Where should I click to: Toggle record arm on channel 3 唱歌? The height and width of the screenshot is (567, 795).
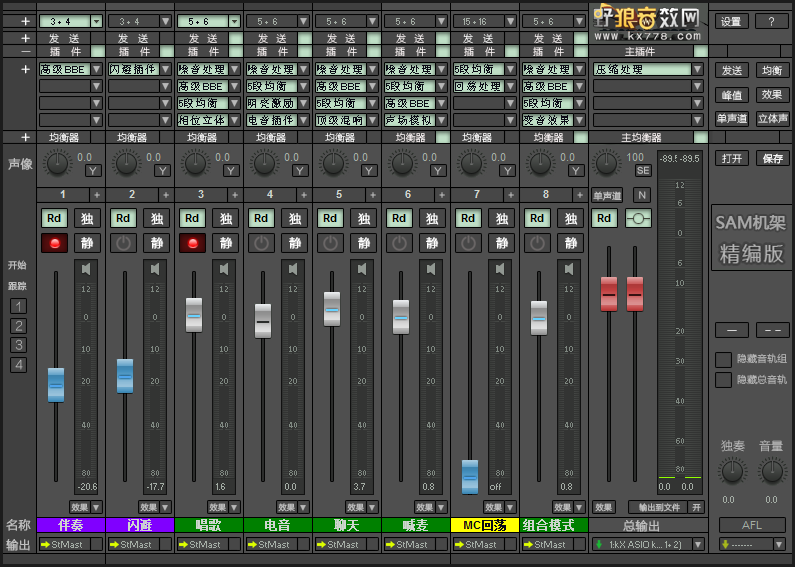point(192,243)
